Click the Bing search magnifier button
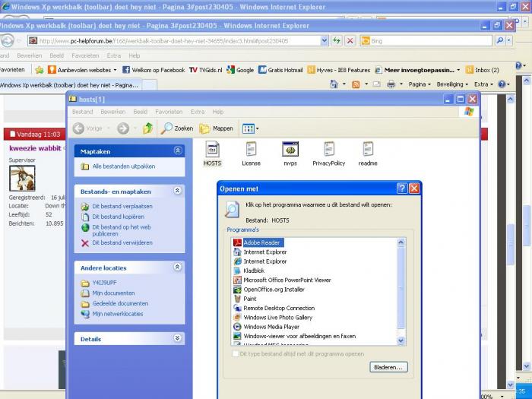Screen dimensions: 532x399 [500, 41]
